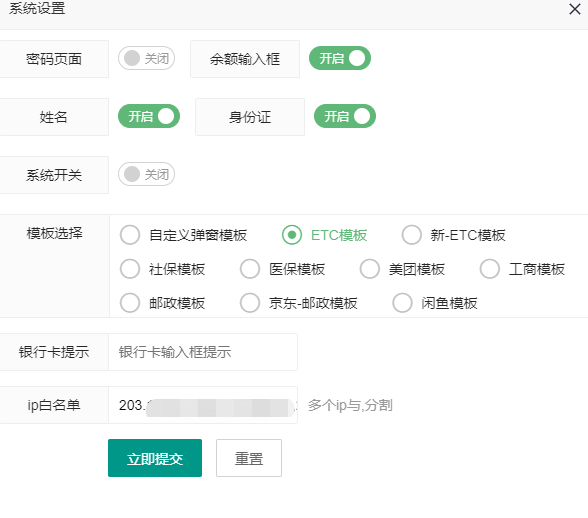Select the 邮政模板 radio option
The height and width of the screenshot is (518, 588).
(x=162, y=303)
